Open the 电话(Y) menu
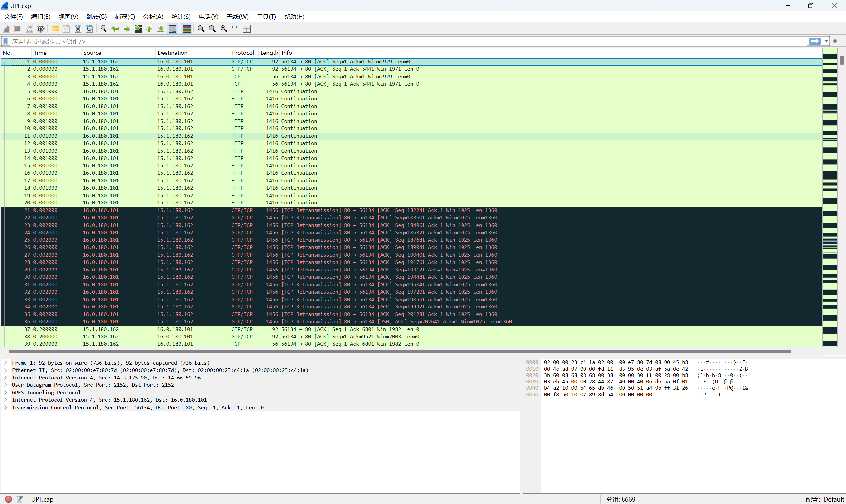 click(x=208, y=17)
